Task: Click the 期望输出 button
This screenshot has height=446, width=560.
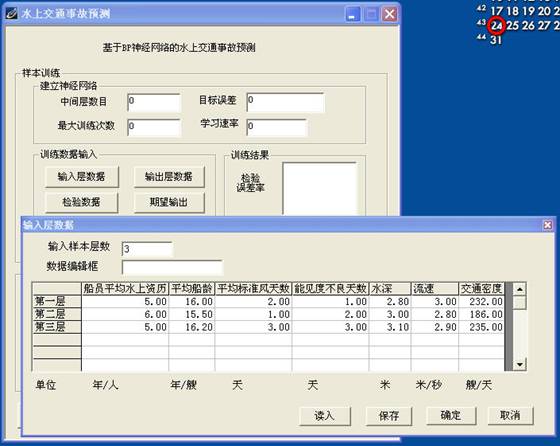Action: pyautogui.click(x=169, y=202)
